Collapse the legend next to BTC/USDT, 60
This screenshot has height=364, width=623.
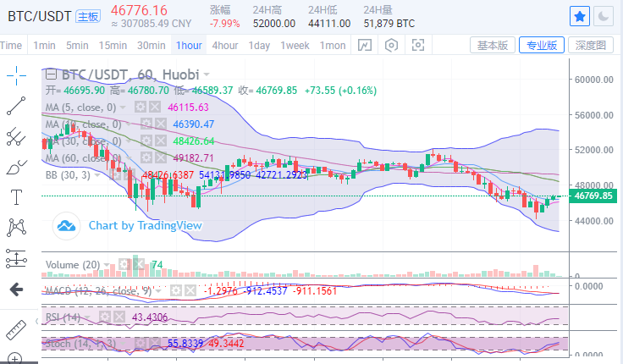click(x=51, y=74)
